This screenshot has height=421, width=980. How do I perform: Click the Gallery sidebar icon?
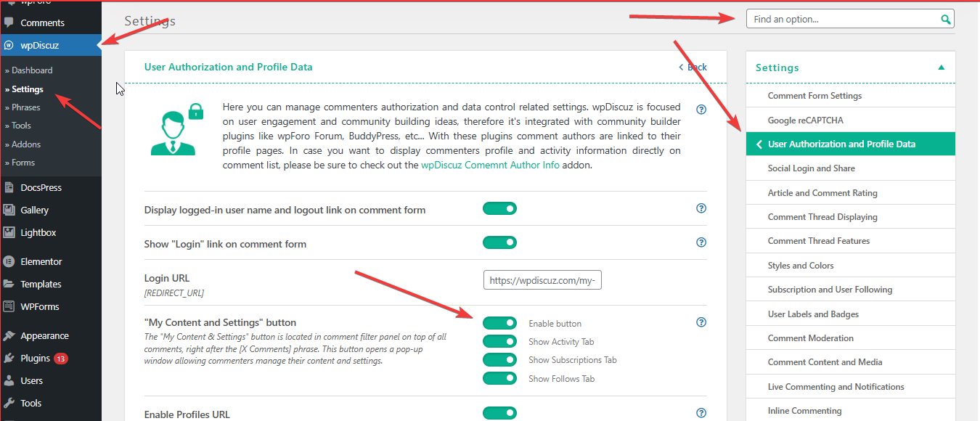[9, 210]
